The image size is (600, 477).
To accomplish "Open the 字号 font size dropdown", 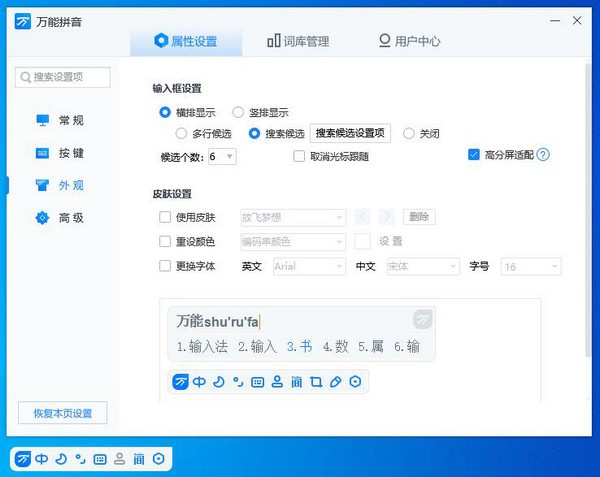I will (x=530, y=267).
